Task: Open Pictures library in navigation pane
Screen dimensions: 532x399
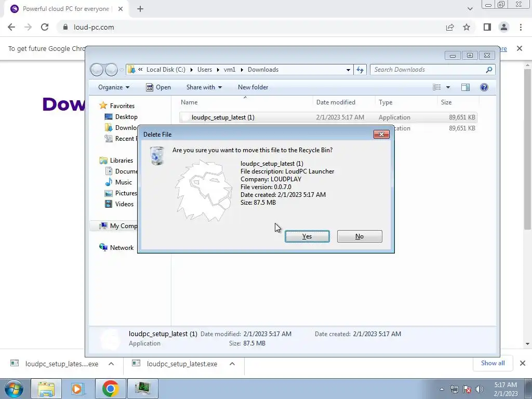Action: (121, 193)
